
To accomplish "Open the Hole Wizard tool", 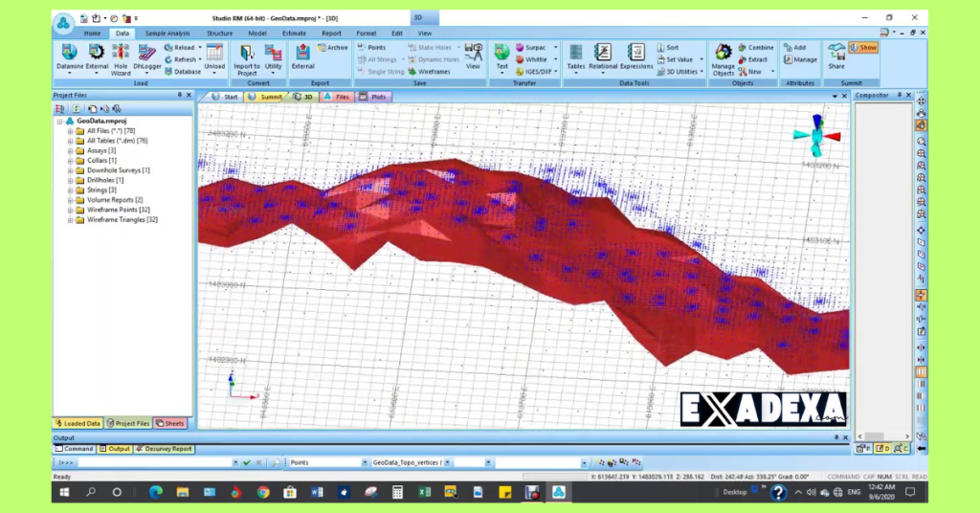I will click(x=121, y=56).
